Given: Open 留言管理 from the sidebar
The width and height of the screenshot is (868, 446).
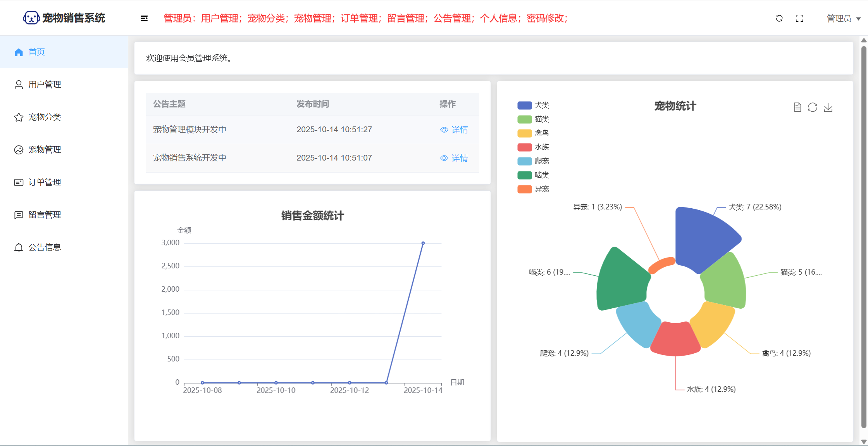Looking at the screenshot, I should pos(45,215).
